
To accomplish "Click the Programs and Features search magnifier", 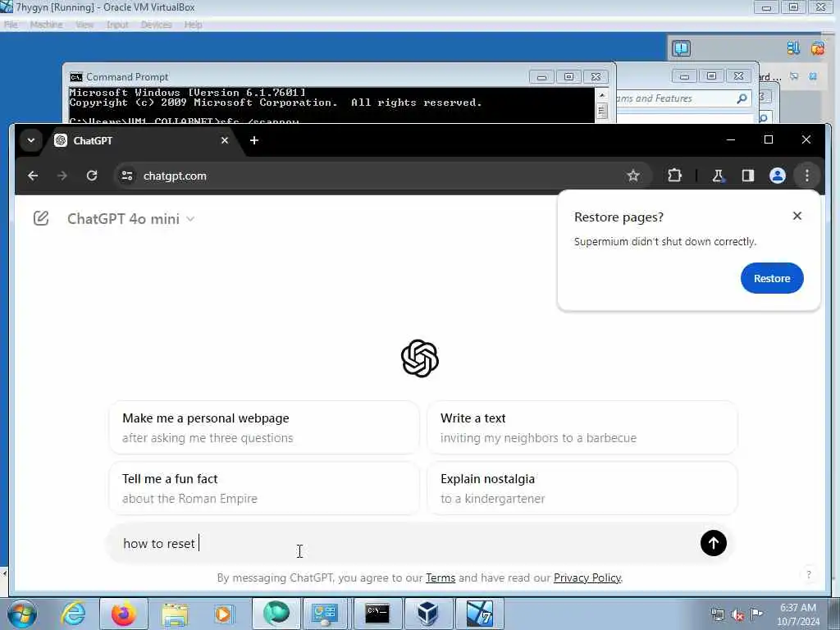I will (x=742, y=98).
